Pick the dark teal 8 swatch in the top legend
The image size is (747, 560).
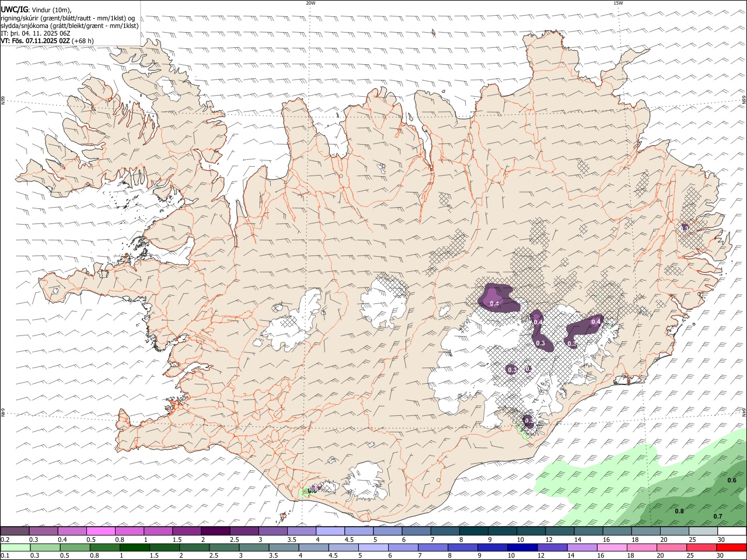pos(474,531)
